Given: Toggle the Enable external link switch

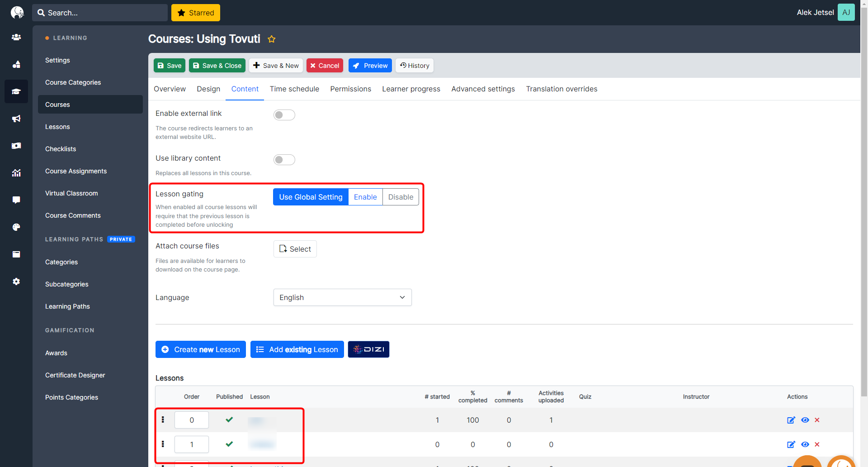Looking at the screenshot, I should (x=284, y=115).
